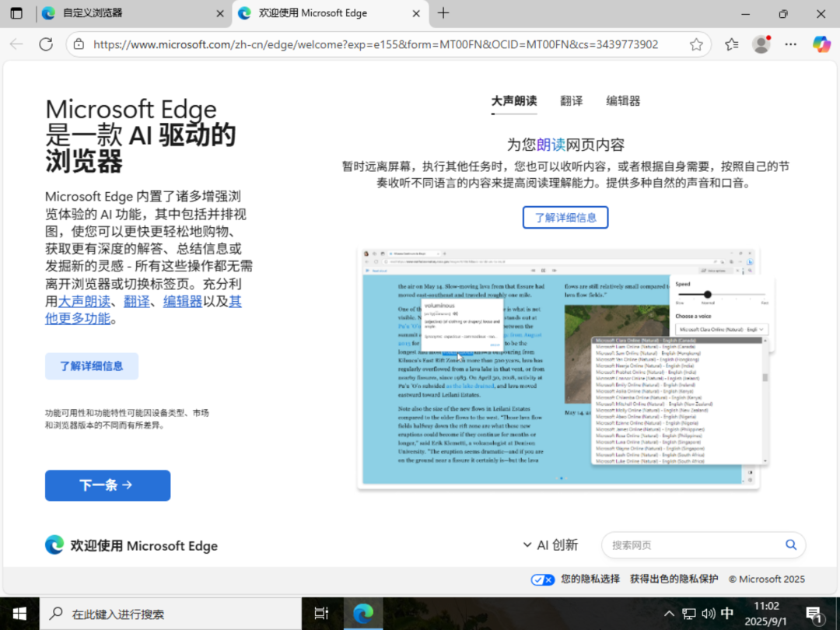
Task: Open the user profile icon
Action: 761,44
